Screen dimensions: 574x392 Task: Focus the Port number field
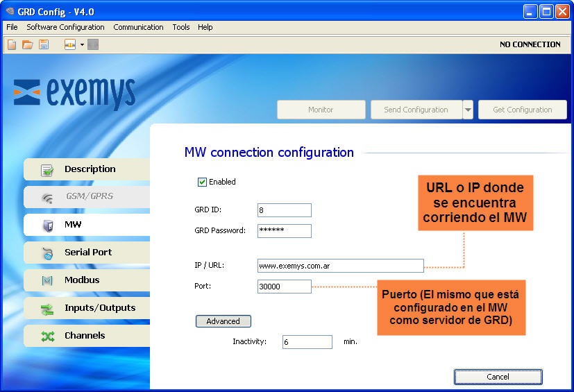point(284,287)
